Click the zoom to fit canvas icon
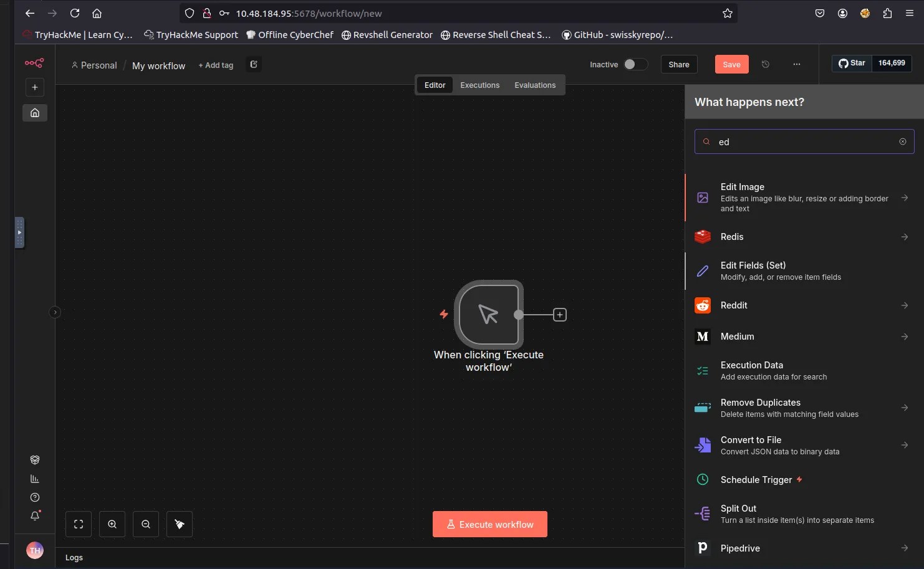The image size is (924, 569). click(79, 524)
